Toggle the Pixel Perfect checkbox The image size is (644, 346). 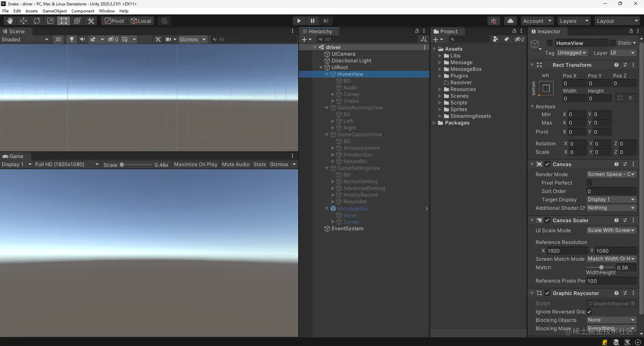[589, 183]
